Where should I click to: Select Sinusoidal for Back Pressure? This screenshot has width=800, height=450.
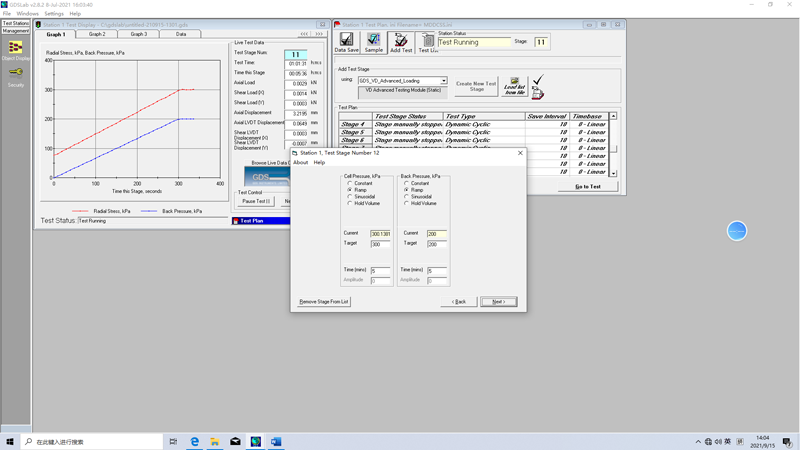pyautogui.click(x=407, y=196)
